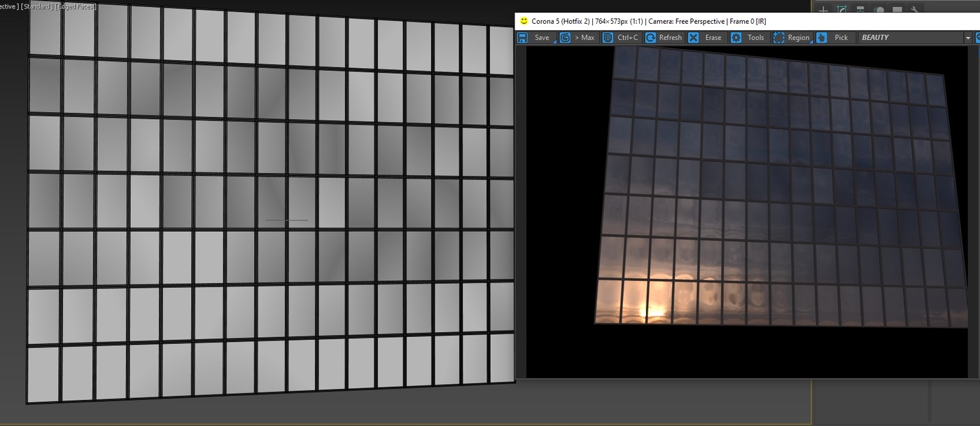Open the [Edged Faces] viewport label menu
The height and width of the screenshot is (426, 980).
[x=75, y=6]
